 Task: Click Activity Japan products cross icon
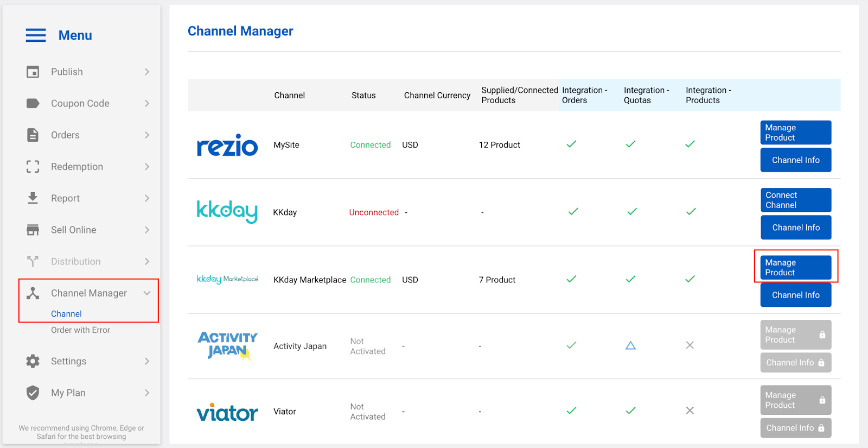click(690, 345)
